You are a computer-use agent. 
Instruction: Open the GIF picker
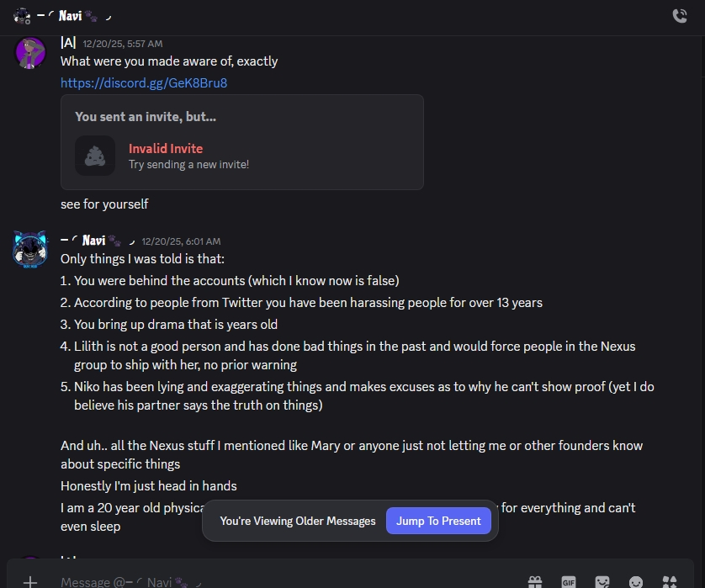pos(569,581)
